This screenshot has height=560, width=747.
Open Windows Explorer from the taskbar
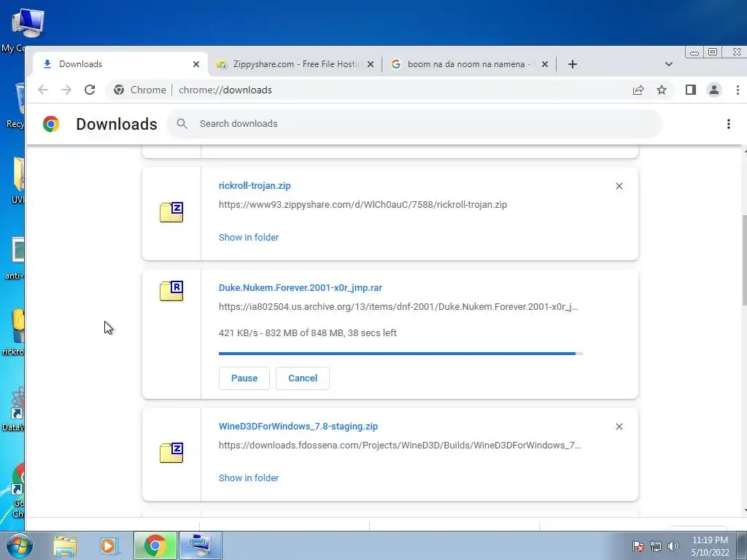click(65, 545)
